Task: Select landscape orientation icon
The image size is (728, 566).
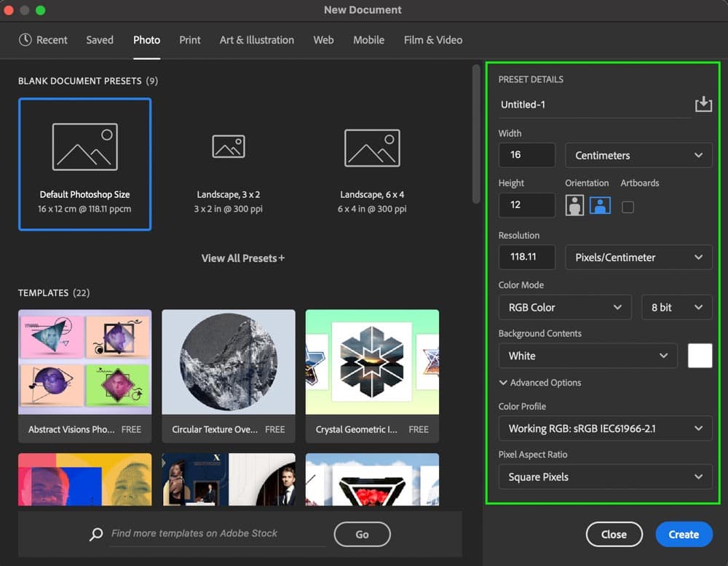Action: tap(600, 205)
